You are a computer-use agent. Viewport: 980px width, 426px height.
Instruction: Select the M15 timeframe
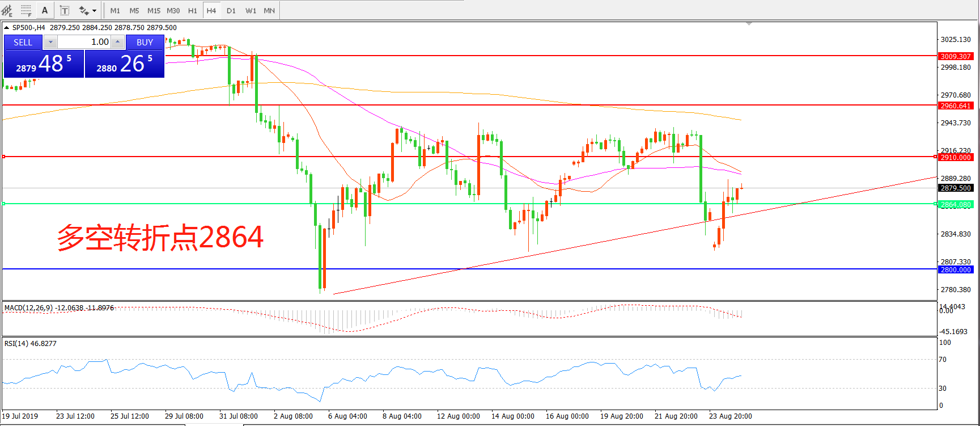154,10
